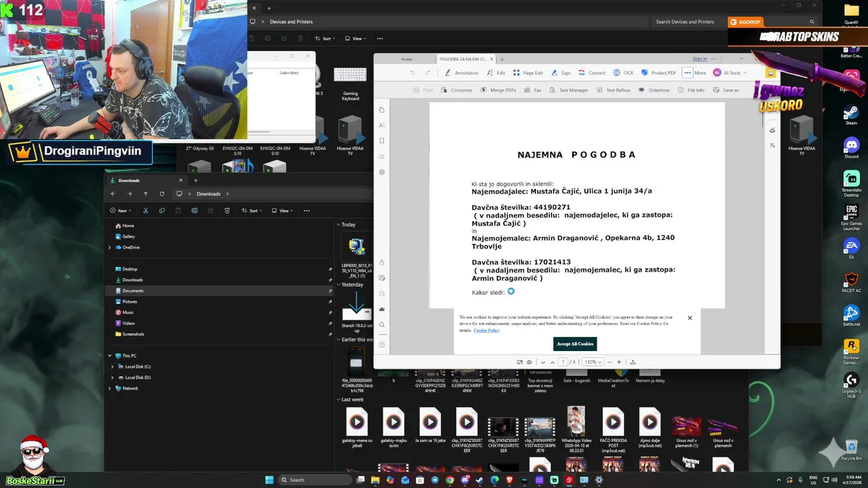The width and height of the screenshot is (868, 488).
Task: Open Task Manager in the PDF toolbar
Action: click(568, 90)
